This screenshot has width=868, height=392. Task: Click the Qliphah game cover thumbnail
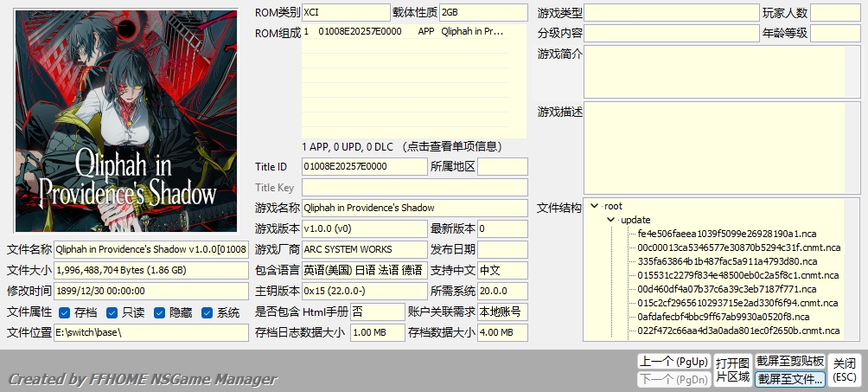point(126,121)
